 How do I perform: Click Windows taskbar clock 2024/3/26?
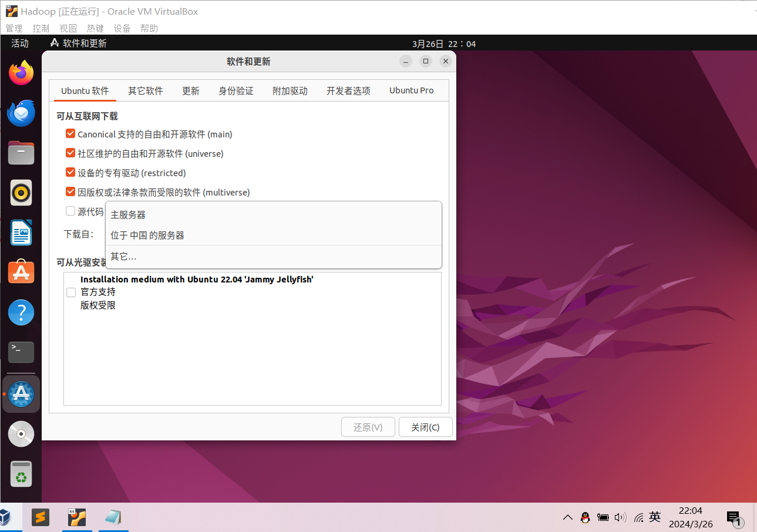point(691,517)
